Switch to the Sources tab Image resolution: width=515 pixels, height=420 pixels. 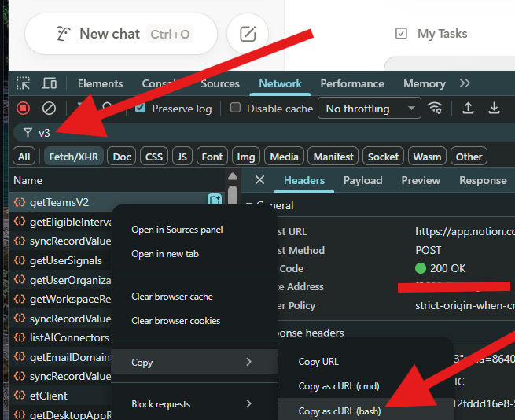(x=220, y=83)
